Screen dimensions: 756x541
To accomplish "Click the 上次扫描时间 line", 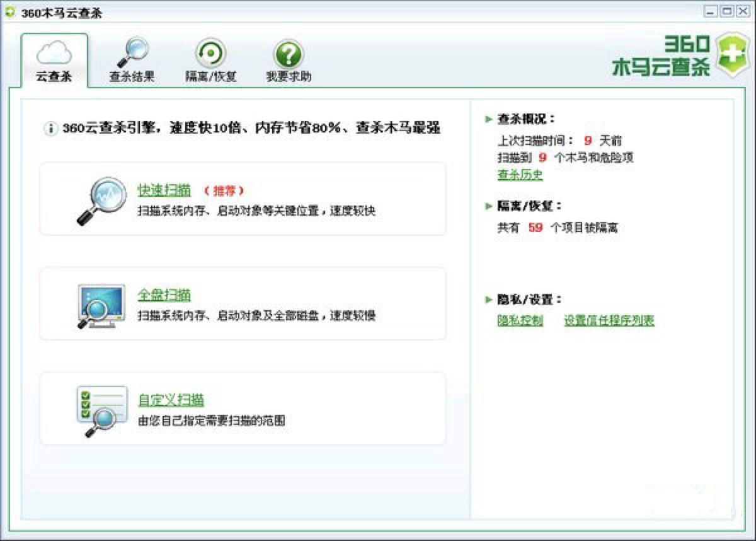I will pyautogui.click(x=560, y=141).
